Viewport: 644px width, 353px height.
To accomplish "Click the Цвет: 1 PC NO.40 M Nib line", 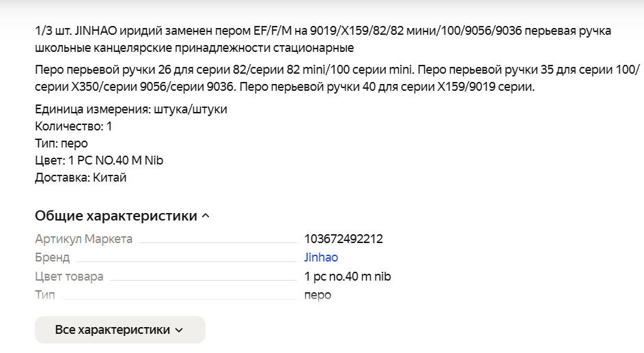I will click(99, 160).
